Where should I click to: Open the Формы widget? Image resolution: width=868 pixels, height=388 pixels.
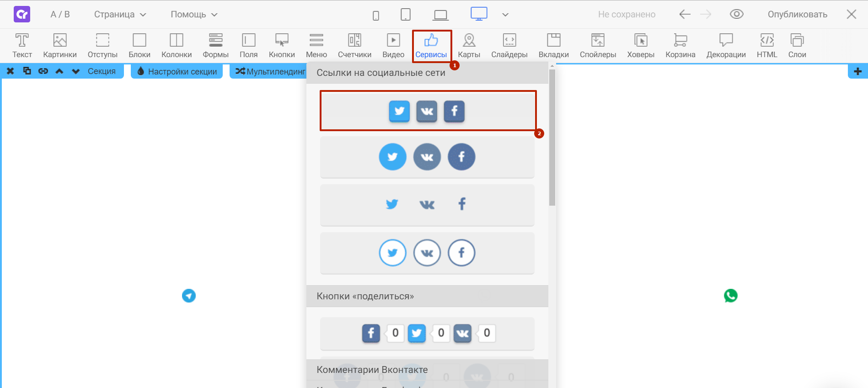pyautogui.click(x=215, y=46)
